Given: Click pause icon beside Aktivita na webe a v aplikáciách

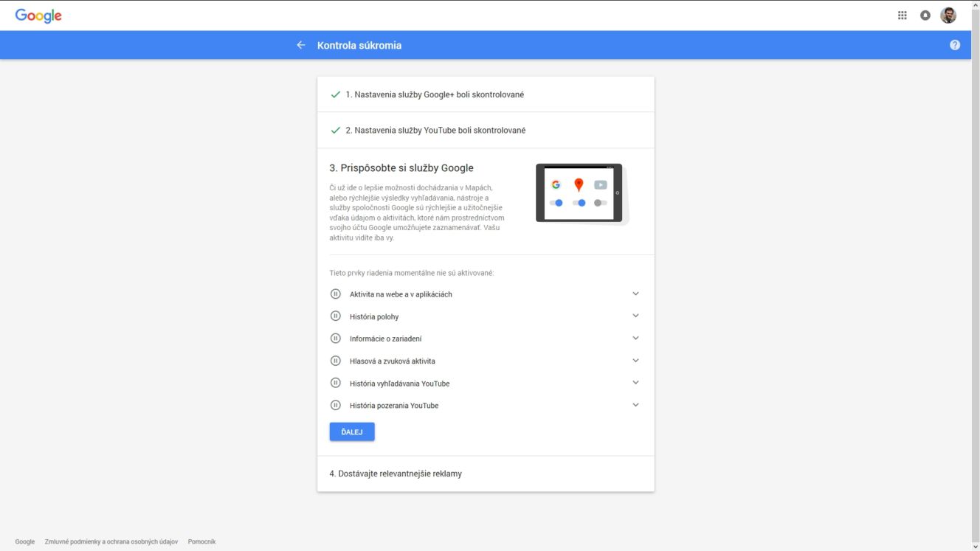Looking at the screenshot, I should coord(335,294).
